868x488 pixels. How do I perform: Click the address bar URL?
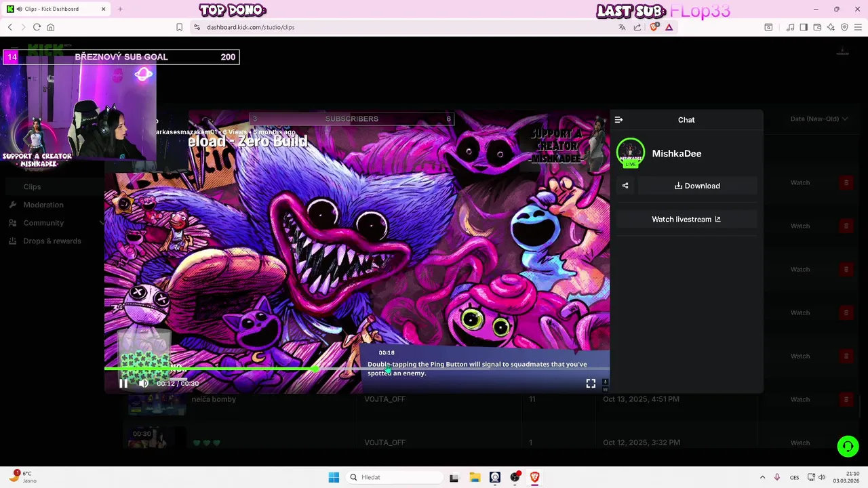tap(250, 27)
